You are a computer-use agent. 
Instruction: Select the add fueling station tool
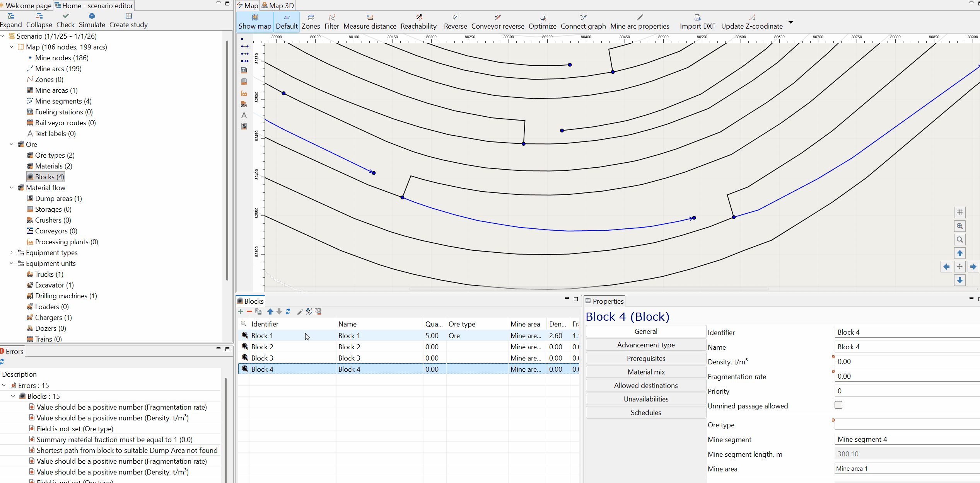244,70
